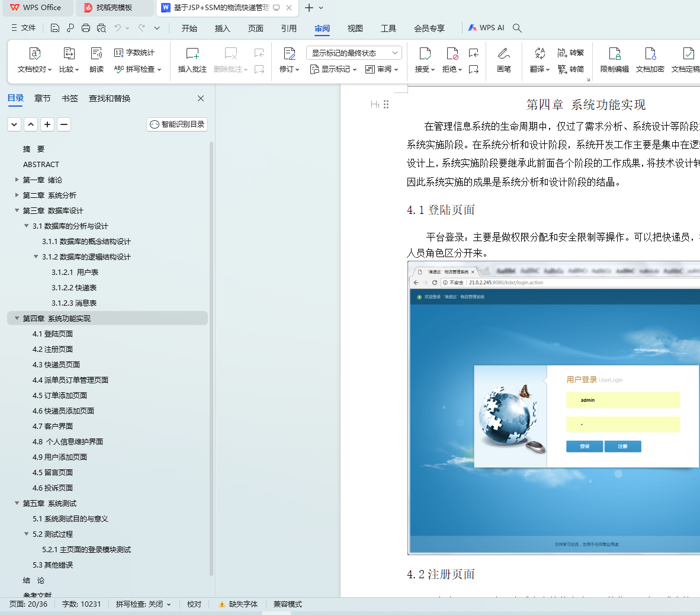Click the heading drag handle beside 第四章
Screen dimensions: 700x615
pyautogui.click(x=386, y=104)
